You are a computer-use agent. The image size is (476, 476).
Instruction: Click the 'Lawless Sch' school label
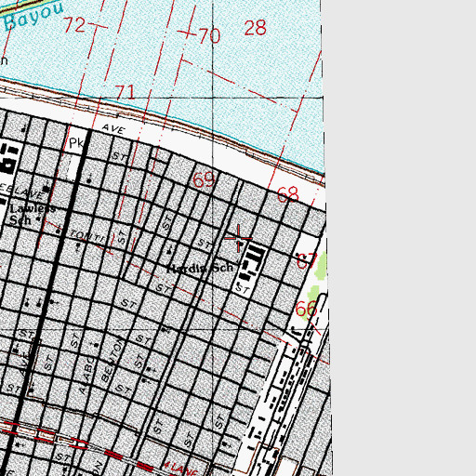pyautogui.click(x=33, y=214)
